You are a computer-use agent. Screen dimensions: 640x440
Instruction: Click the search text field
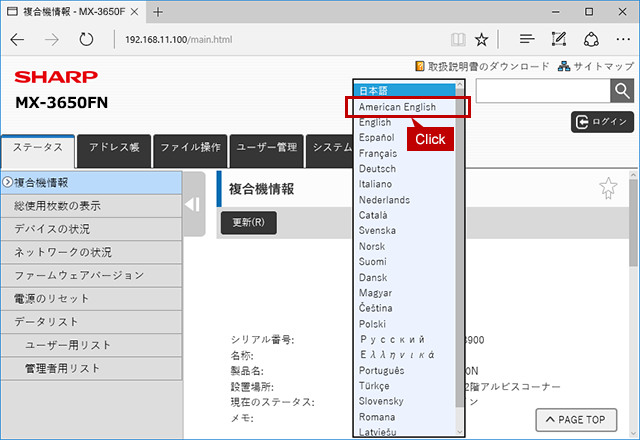(543, 91)
